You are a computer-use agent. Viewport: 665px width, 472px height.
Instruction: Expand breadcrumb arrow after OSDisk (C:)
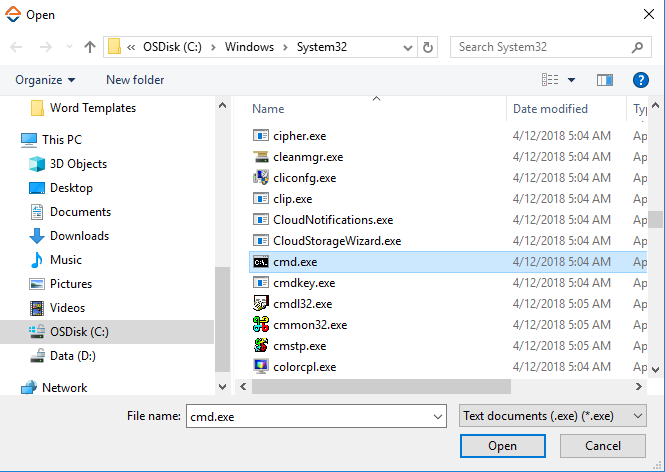pyautogui.click(x=213, y=47)
